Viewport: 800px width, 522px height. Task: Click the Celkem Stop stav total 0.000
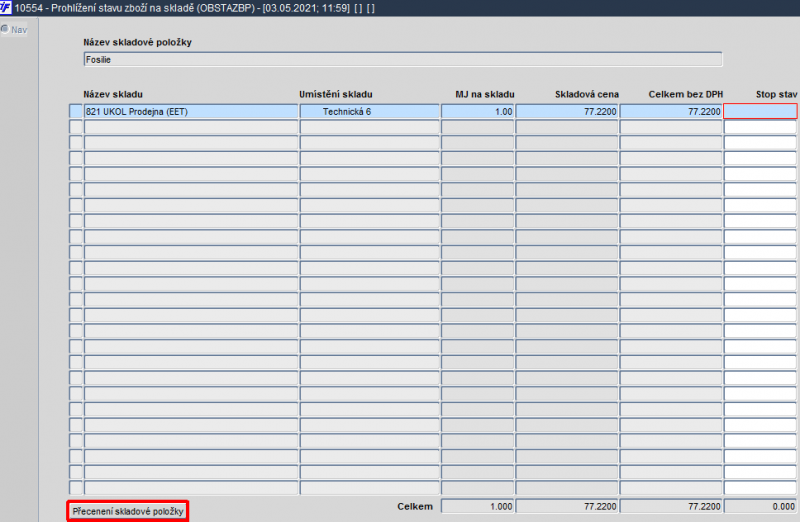coord(760,506)
